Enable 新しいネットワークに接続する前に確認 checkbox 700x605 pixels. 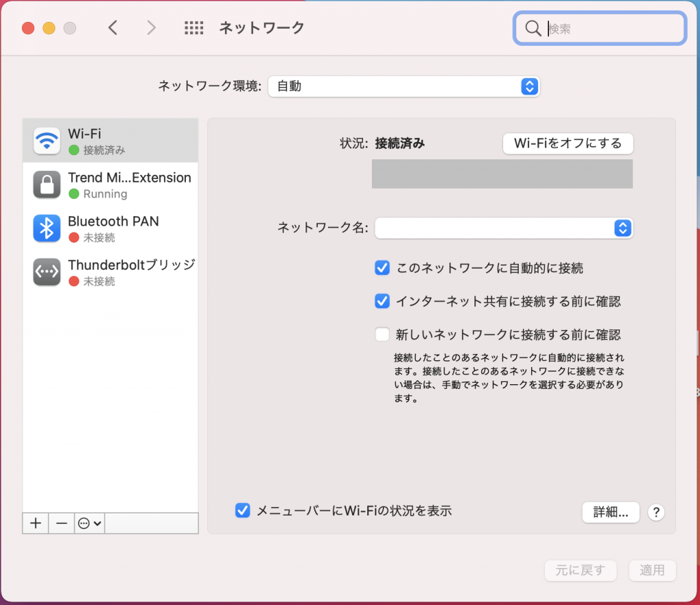382,335
